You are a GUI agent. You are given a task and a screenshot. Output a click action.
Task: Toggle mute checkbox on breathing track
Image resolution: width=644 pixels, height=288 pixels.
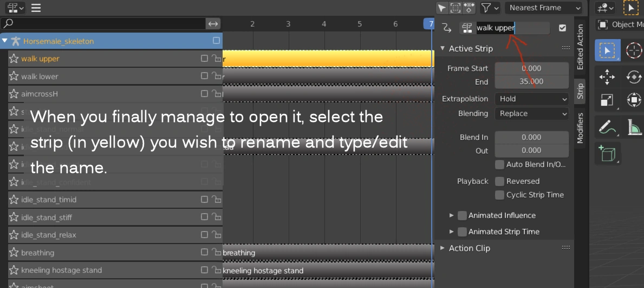(x=204, y=252)
